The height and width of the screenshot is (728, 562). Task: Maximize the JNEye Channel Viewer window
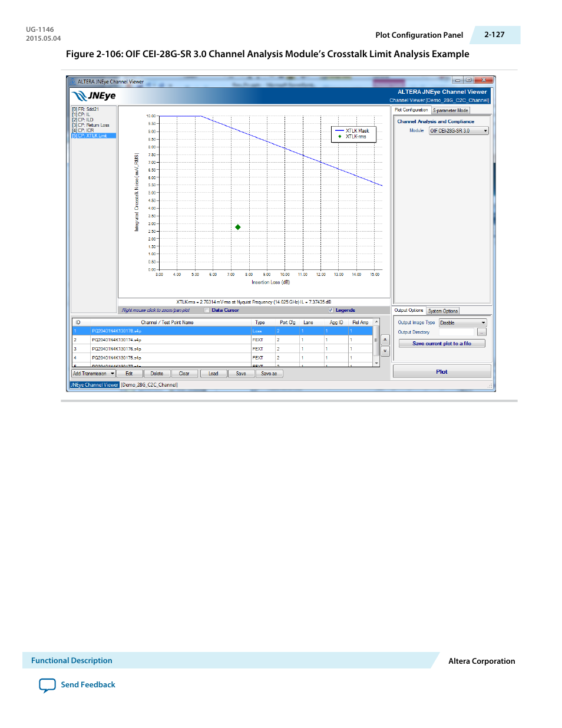[x=468, y=80]
